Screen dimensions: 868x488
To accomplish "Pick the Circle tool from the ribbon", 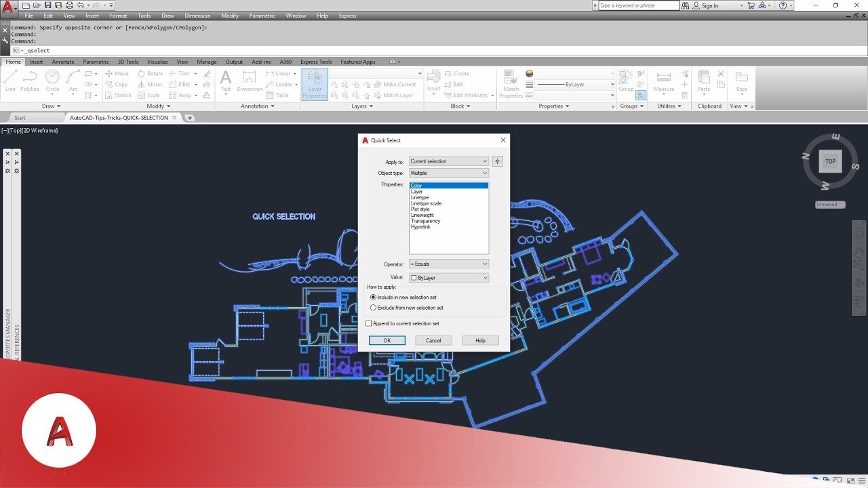I will tap(52, 80).
